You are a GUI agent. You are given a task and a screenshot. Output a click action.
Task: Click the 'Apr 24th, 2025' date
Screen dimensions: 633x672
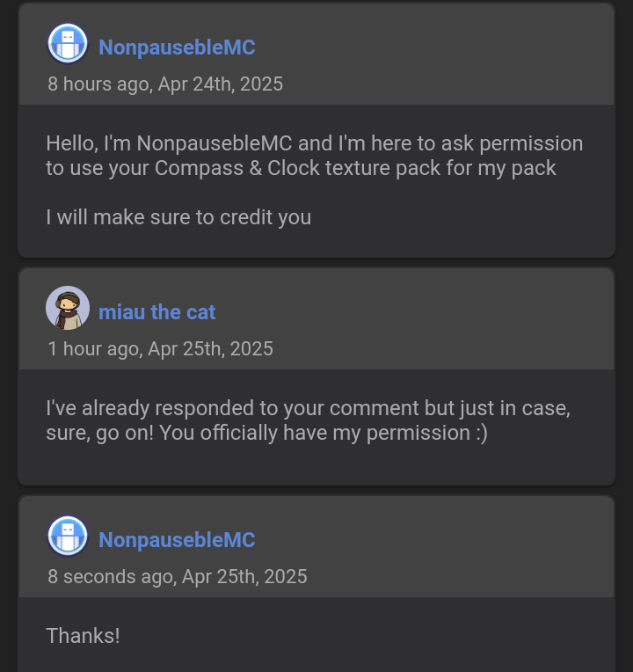pos(221,84)
